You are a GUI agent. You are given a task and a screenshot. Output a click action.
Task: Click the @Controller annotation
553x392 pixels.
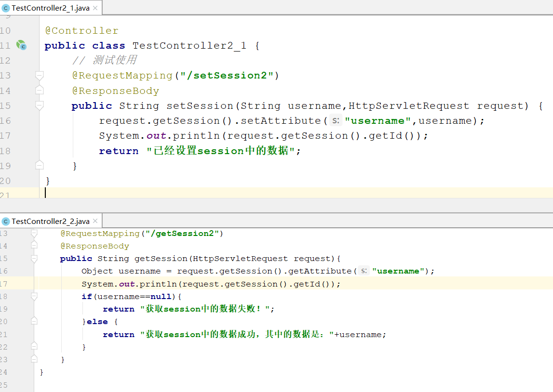pyautogui.click(x=82, y=31)
